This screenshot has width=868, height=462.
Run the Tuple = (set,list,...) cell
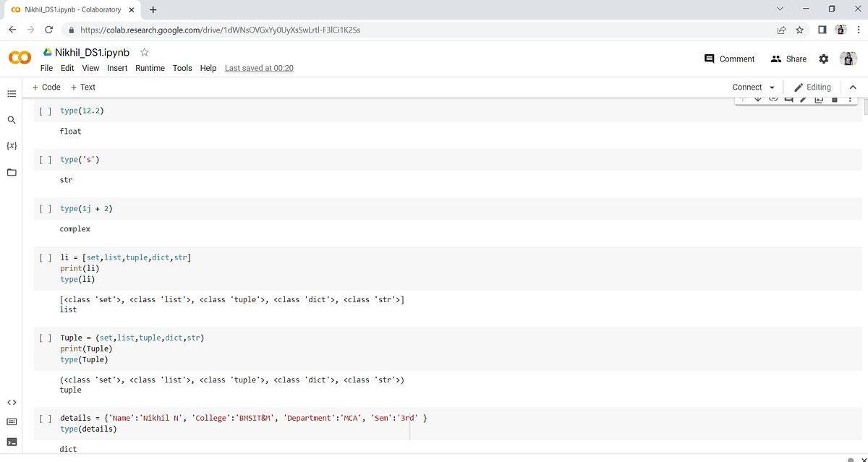pyautogui.click(x=46, y=338)
